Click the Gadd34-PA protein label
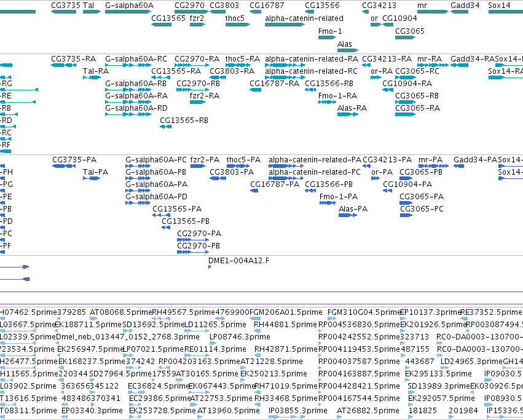Viewport: 523px width, 420px height. click(x=475, y=160)
